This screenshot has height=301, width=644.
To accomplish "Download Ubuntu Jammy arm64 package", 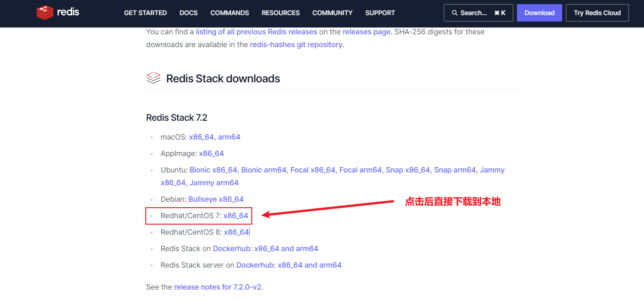I will pos(214,183).
